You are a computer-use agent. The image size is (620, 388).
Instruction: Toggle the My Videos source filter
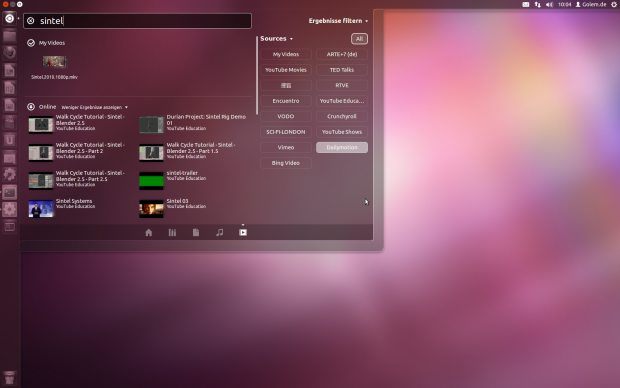(x=285, y=54)
